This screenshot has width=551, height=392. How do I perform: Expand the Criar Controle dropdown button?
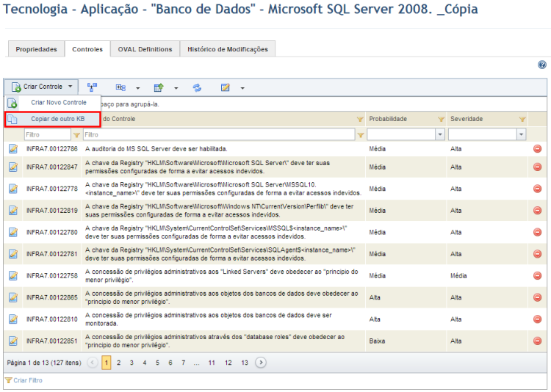(41, 87)
